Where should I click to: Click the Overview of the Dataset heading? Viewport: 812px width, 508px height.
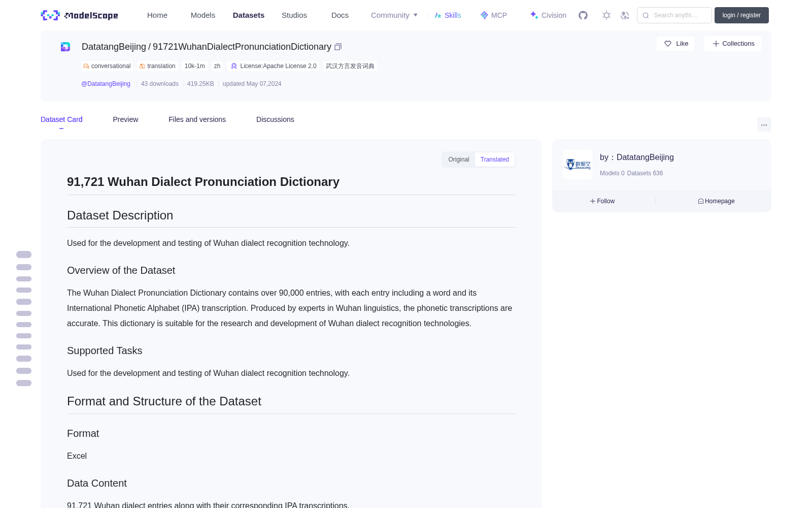pos(121,271)
